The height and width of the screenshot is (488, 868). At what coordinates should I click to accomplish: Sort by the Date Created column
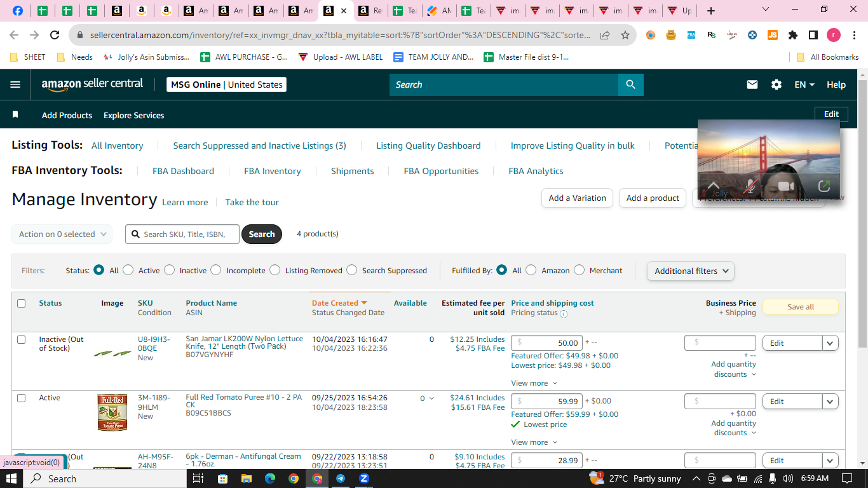click(x=339, y=303)
